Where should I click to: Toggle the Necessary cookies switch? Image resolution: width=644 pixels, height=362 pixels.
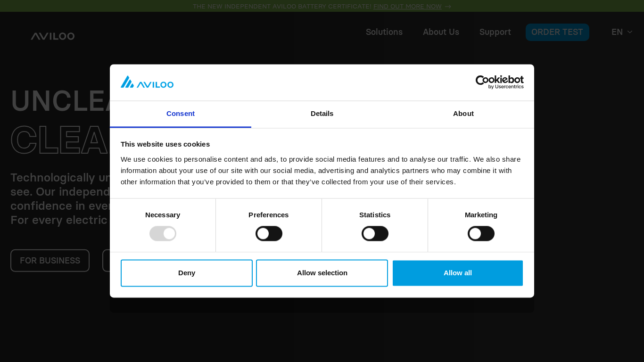coord(163,233)
